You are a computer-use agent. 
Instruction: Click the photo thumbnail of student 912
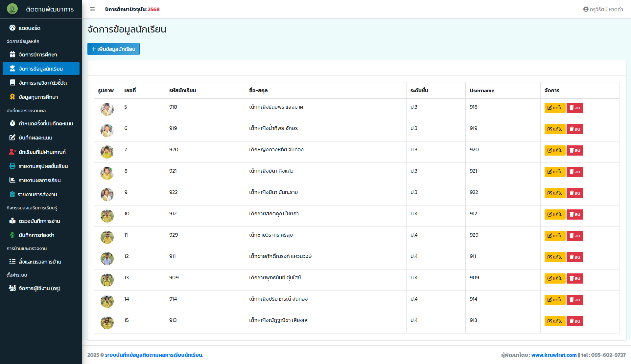(107, 216)
